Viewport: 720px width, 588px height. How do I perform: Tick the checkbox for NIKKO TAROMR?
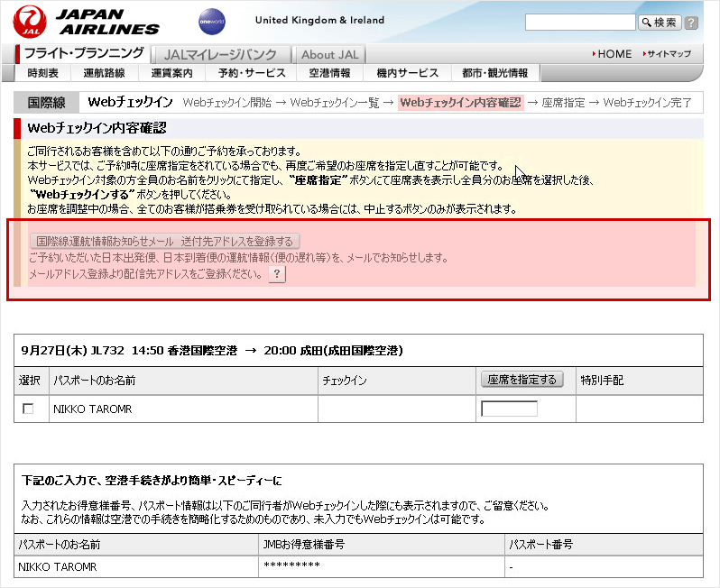[x=28, y=409]
